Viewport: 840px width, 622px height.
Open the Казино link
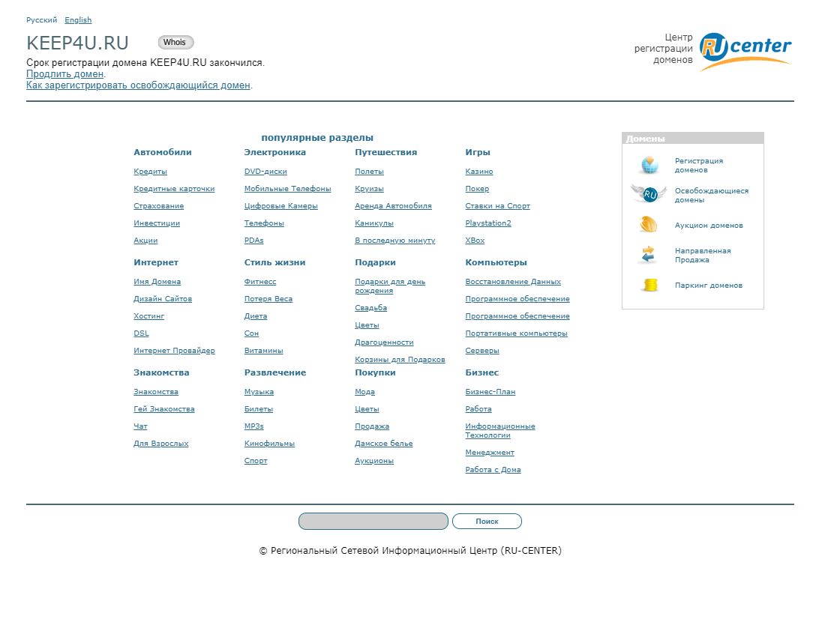[479, 172]
